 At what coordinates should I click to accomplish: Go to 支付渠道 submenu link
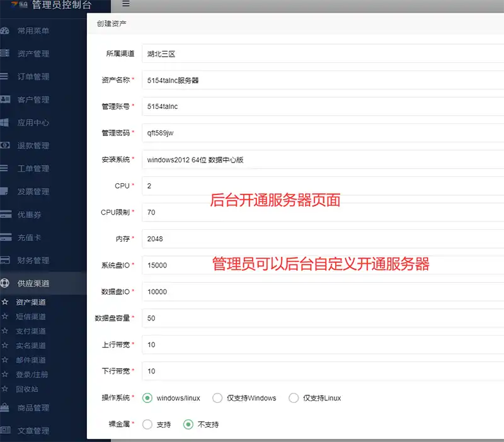coord(31,331)
